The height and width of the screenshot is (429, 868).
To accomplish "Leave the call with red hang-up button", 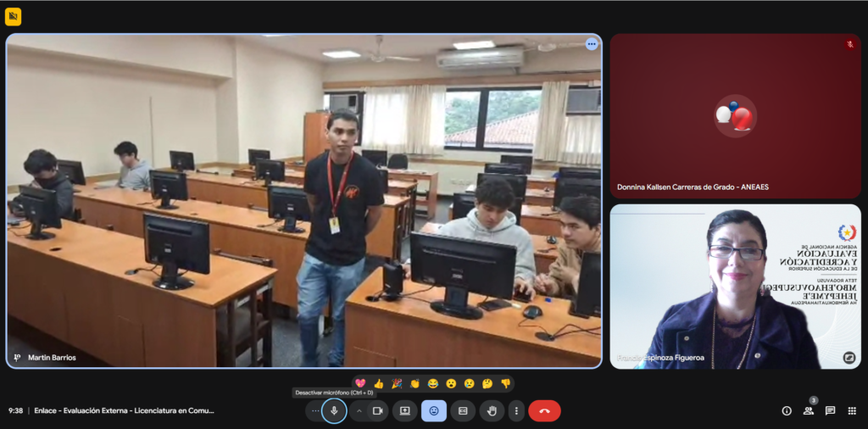I will 544,411.
